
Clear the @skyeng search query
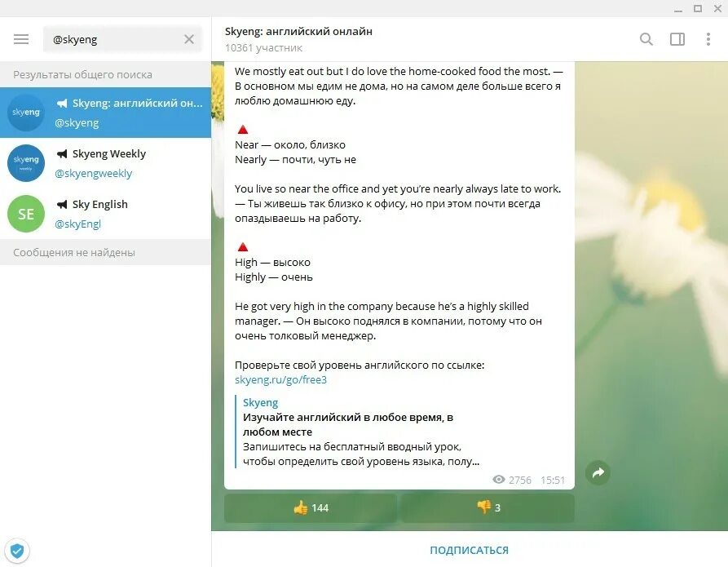pyautogui.click(x=189, y=39)
